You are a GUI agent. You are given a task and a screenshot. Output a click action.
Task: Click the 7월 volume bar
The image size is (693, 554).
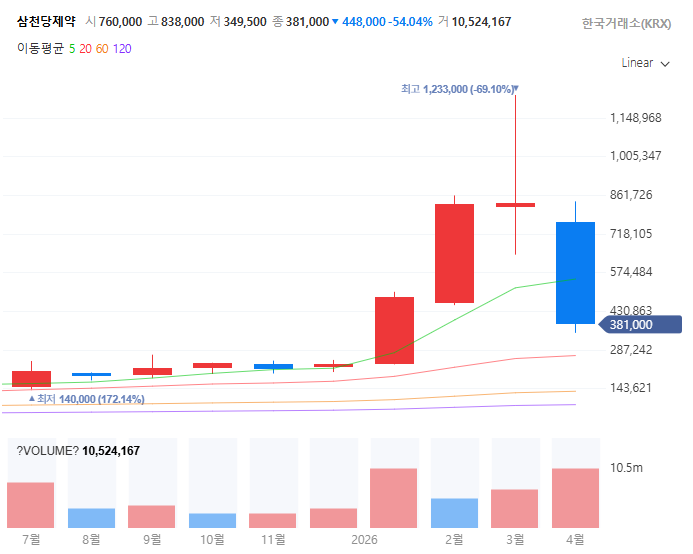[x=30, y=505]
